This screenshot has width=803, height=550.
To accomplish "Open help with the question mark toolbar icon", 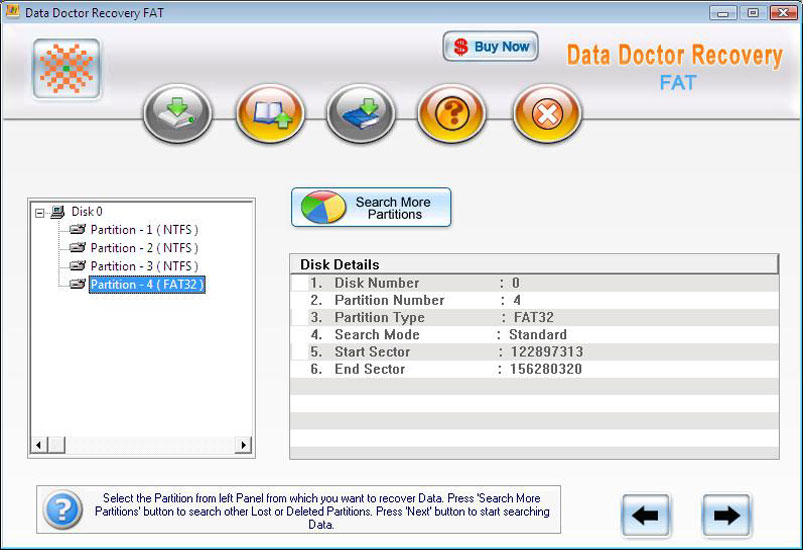I will (x=452, y=113).
